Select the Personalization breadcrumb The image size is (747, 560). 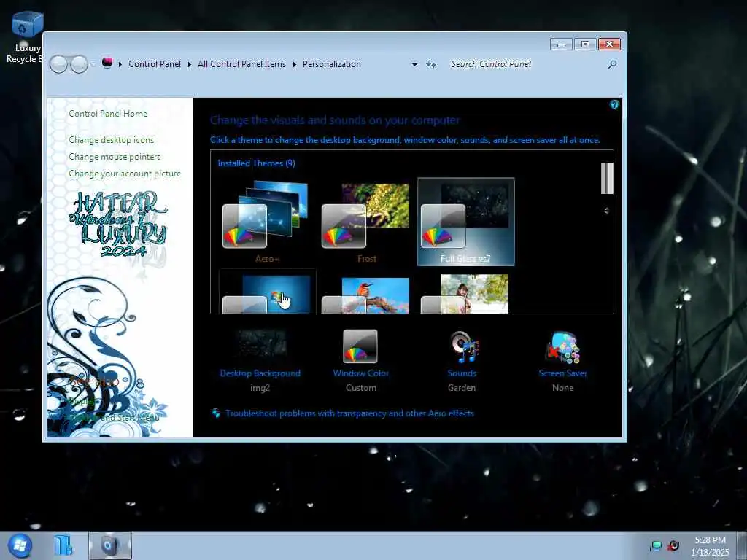coord(332,64)
